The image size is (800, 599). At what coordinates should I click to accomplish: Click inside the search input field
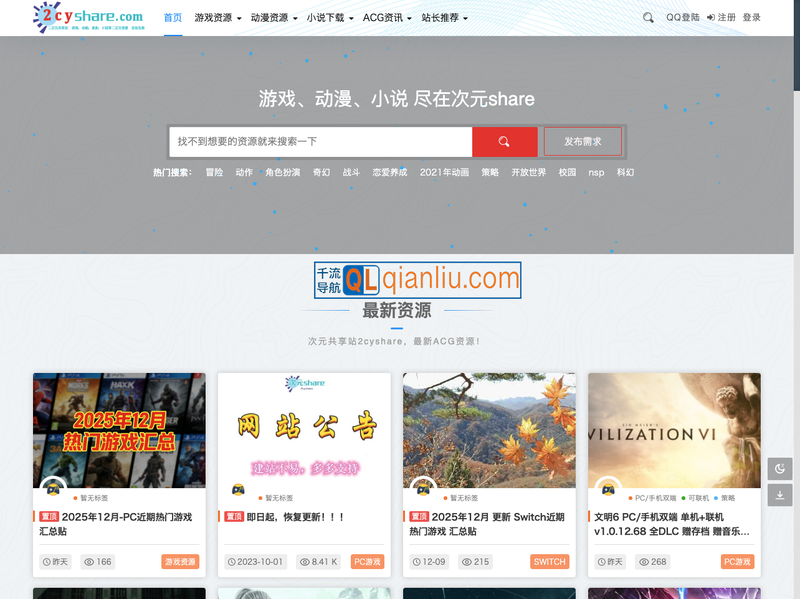[320, 141]
